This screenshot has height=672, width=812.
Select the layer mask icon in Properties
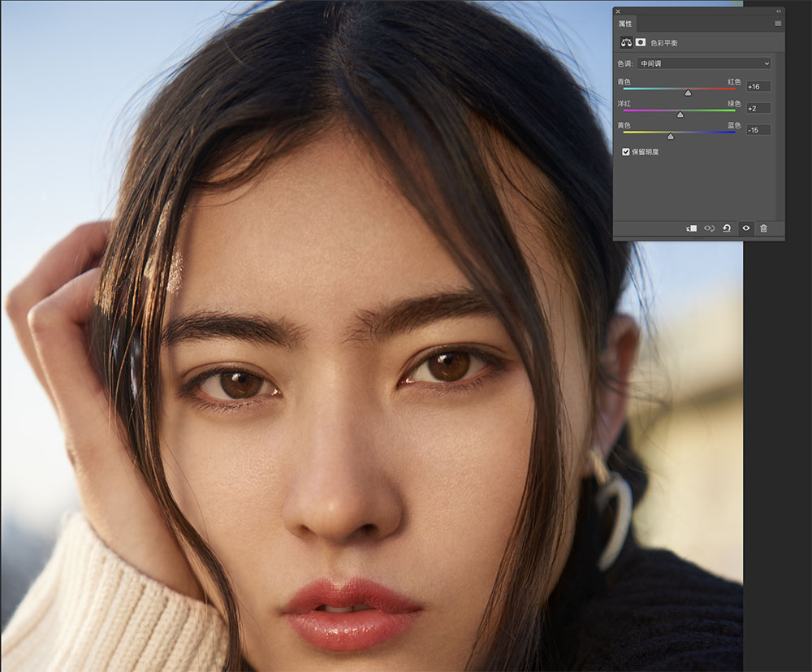coord(641,42)
